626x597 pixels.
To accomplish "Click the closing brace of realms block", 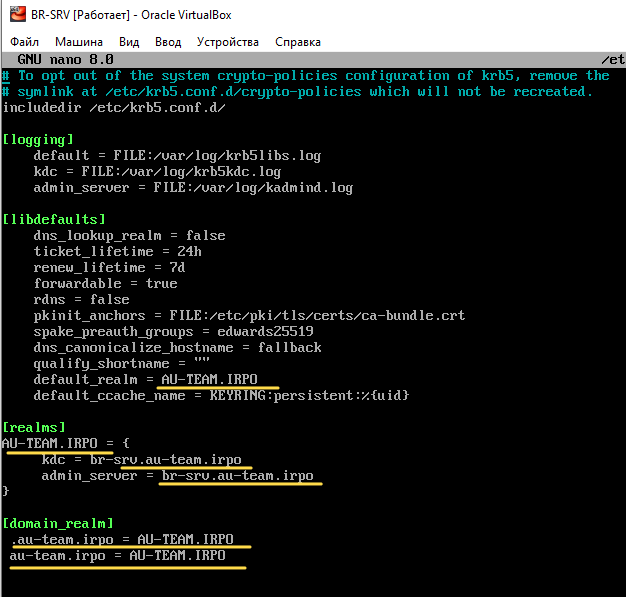I will (6, 491).
